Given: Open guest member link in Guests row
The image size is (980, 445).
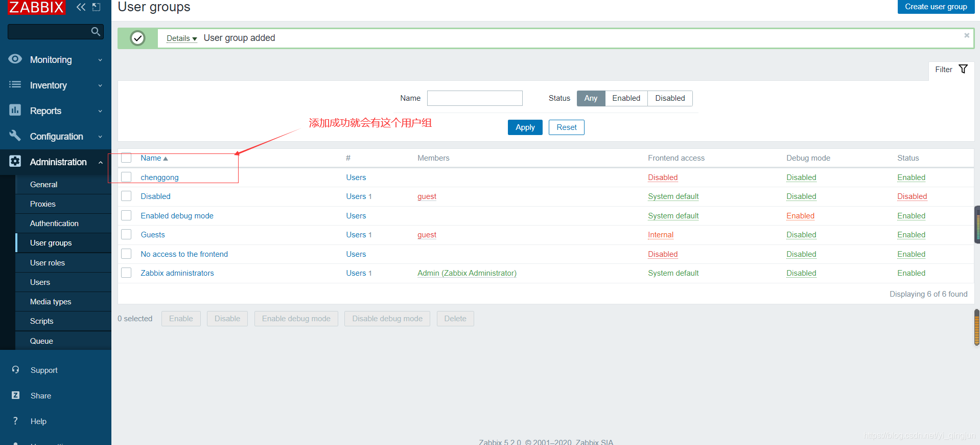Looking at the screenshot, I should point(427,235).
